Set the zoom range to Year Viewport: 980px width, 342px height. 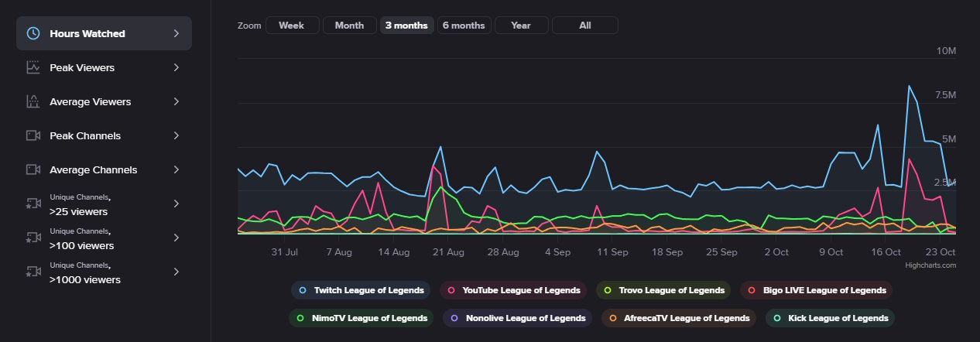521,26
